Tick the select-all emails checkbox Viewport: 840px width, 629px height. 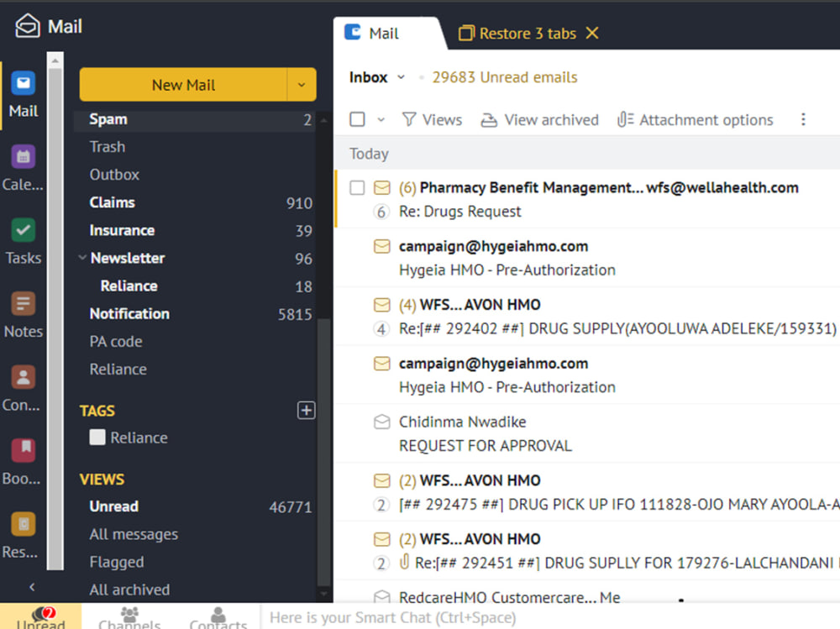click(x=357, y=119)
